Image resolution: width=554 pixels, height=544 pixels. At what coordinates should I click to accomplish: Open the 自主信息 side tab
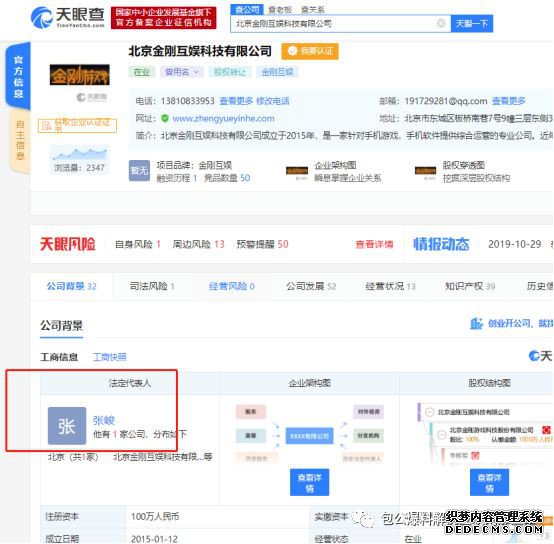click(x=20, y=140)
